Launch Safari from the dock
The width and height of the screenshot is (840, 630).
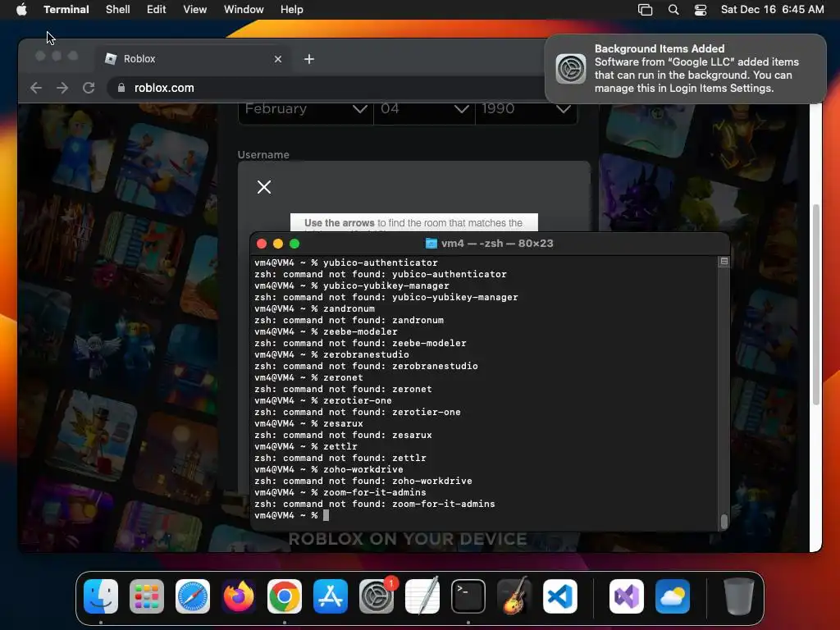[193, 596]
